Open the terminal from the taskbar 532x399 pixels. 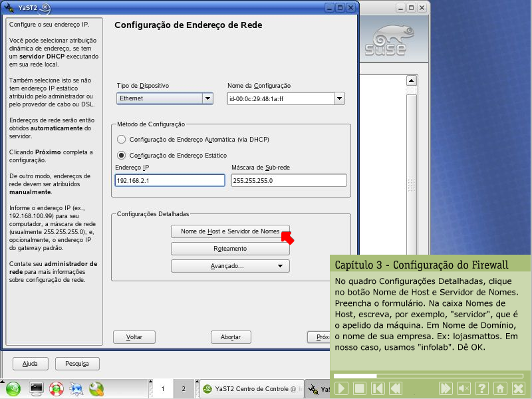click(x=37, y=388)
